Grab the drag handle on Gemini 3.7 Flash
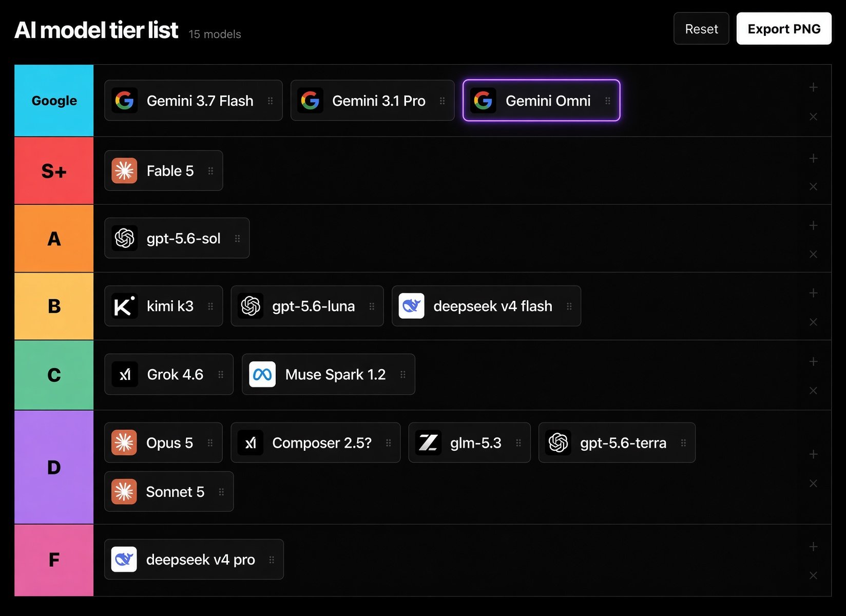The width and height of the screenshot is (846, 616). coord(270,101)
